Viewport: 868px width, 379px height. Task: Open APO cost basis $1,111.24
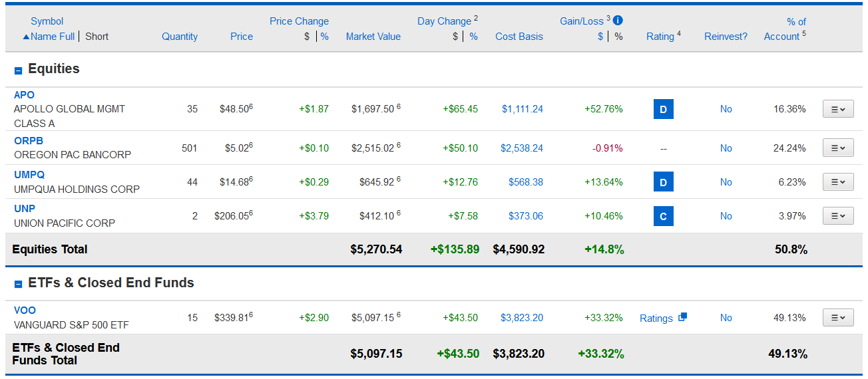click(523, 109)
